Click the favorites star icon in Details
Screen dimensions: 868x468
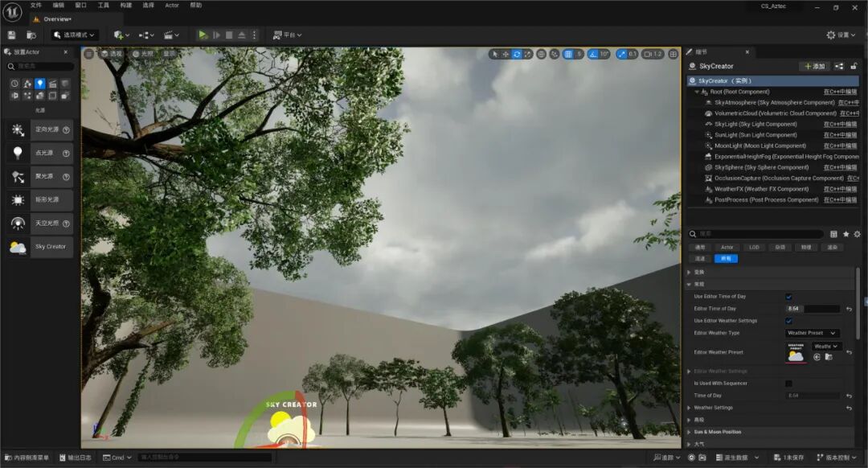(x=845, y=234)
